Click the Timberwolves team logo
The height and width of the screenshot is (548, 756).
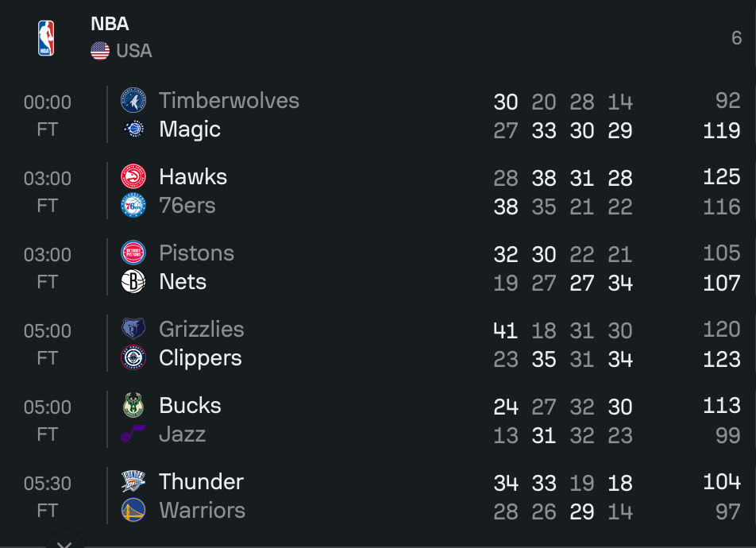pyautogui.click(x=133, y=101)
